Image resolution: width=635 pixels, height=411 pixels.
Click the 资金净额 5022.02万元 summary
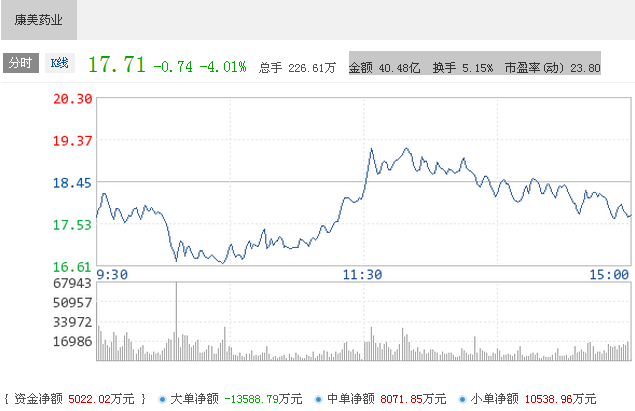point(75,399)
